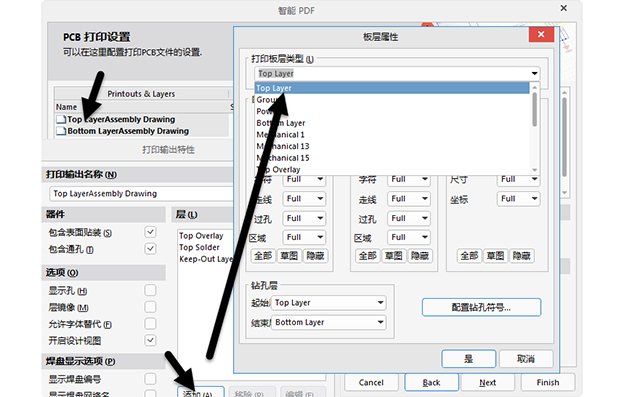Click the Printouts & Layers column header
The width and height of the screenshot is (640, 397).
[141, 94]
